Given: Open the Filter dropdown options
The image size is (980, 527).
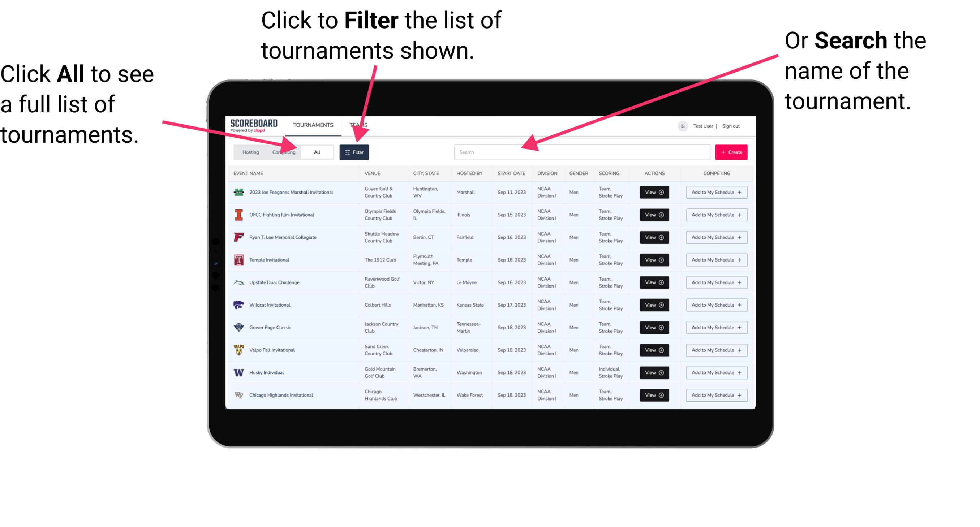Looking at the screenshot, I should pos(355,152).
